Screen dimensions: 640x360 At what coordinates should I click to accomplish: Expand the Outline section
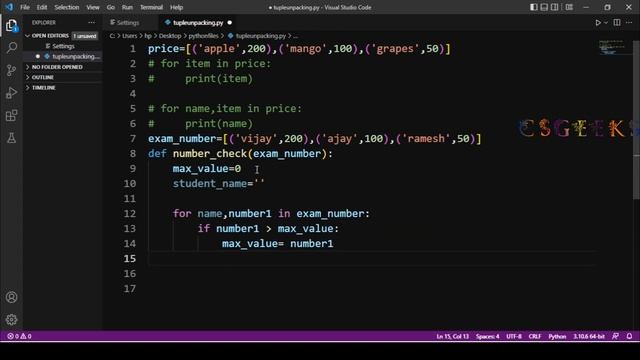[x=62, y=77]
